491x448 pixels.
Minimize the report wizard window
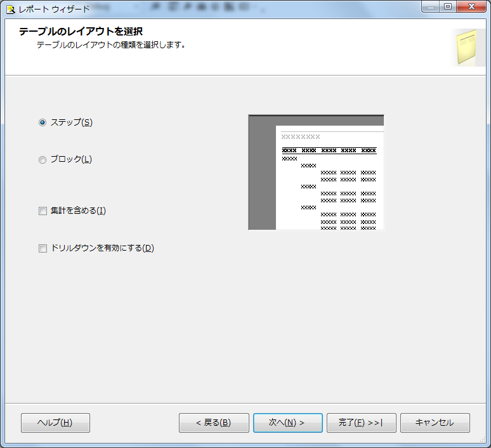click(x=431, y=6)
